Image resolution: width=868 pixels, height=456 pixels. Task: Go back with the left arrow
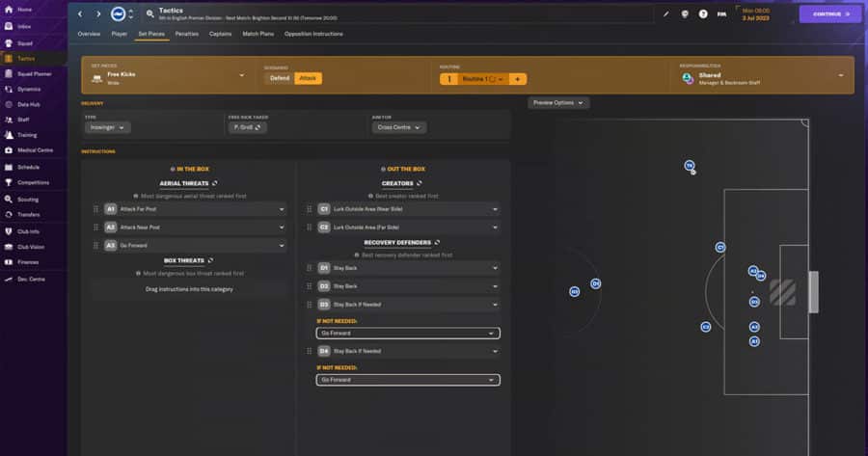click(80, 13)
